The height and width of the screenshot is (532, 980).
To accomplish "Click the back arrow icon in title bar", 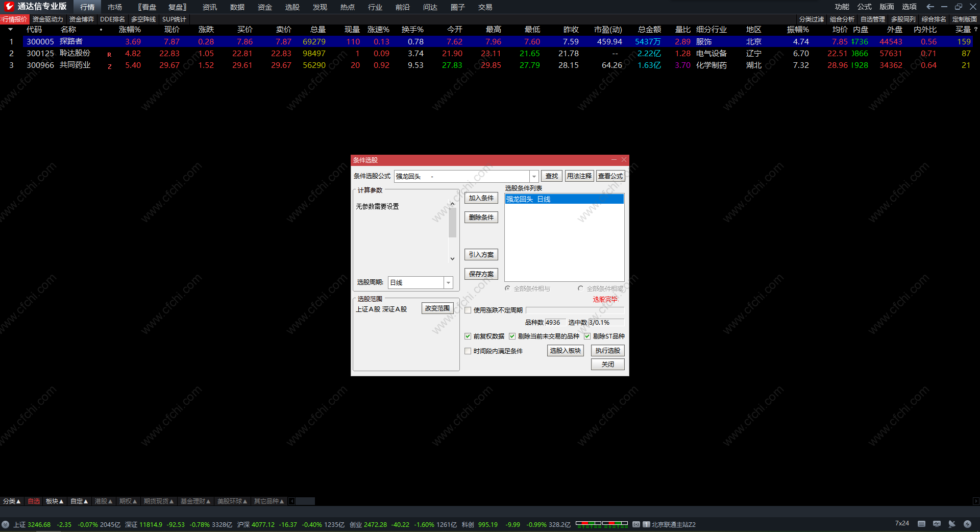I will (930, 7).
